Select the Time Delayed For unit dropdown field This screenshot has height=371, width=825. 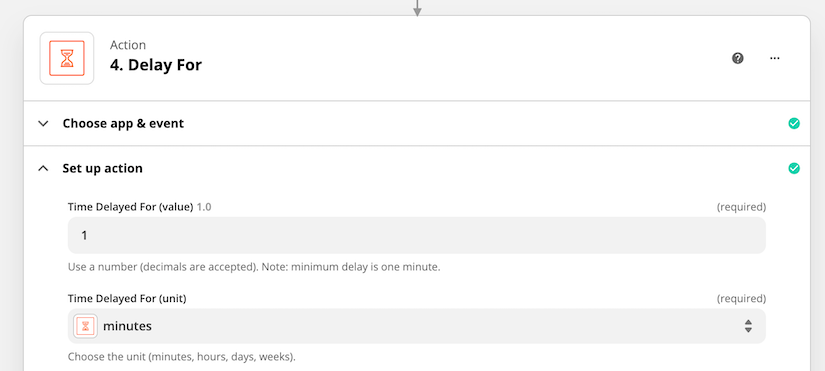coord(417,326)
